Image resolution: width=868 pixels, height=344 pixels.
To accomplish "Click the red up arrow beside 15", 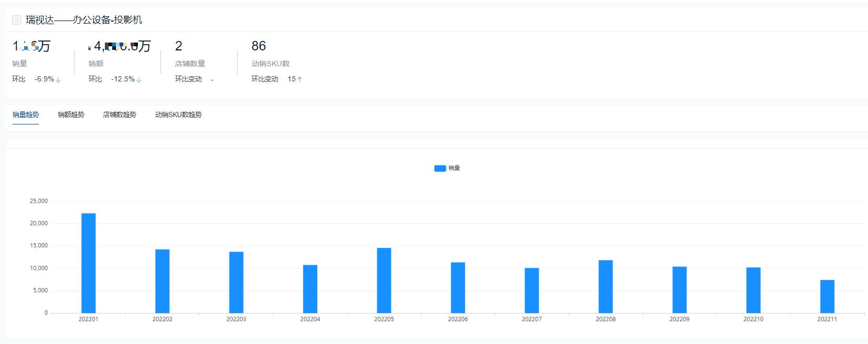I will 299,79.
